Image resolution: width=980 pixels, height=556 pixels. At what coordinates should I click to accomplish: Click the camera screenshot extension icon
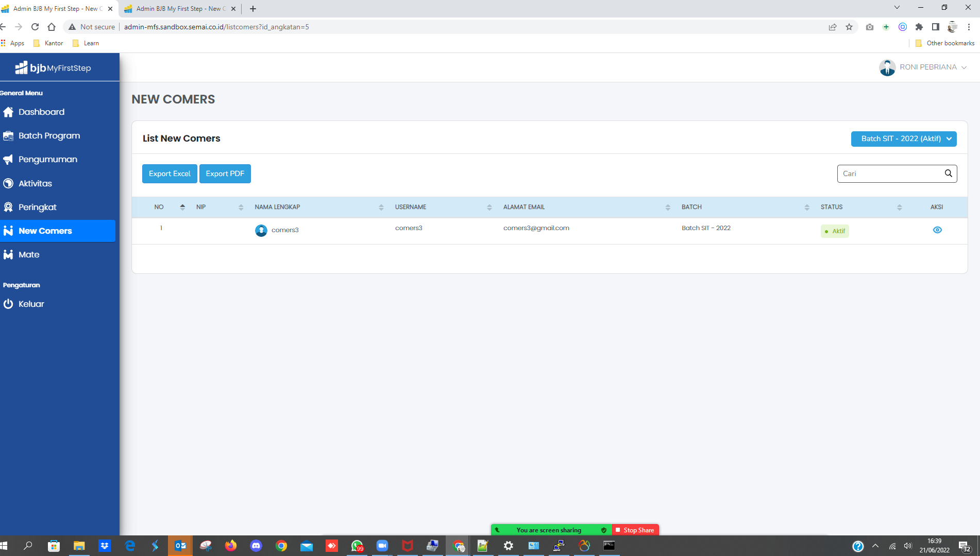coord(870,27)
